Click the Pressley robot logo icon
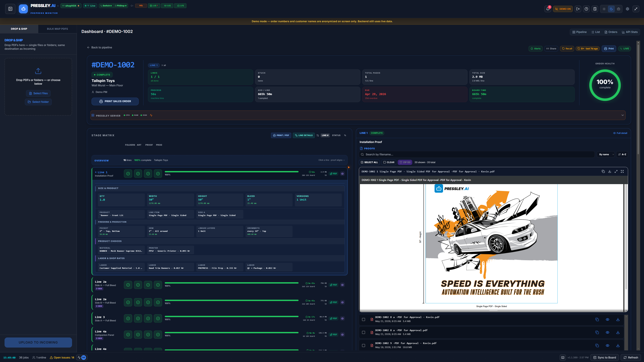The image size is (644, 362). point(23,9)
